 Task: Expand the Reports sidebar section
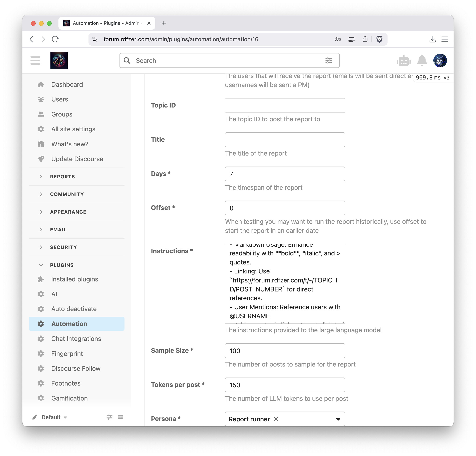point(62,177)
